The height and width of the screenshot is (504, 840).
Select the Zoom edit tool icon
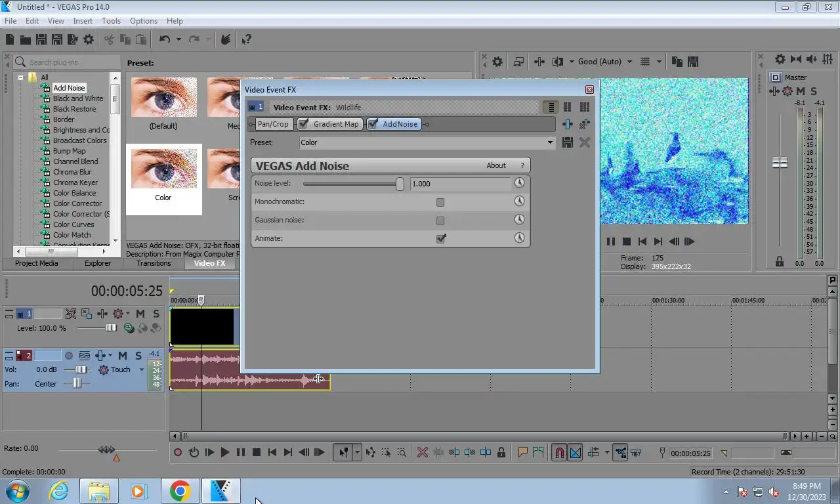(402, 452)
